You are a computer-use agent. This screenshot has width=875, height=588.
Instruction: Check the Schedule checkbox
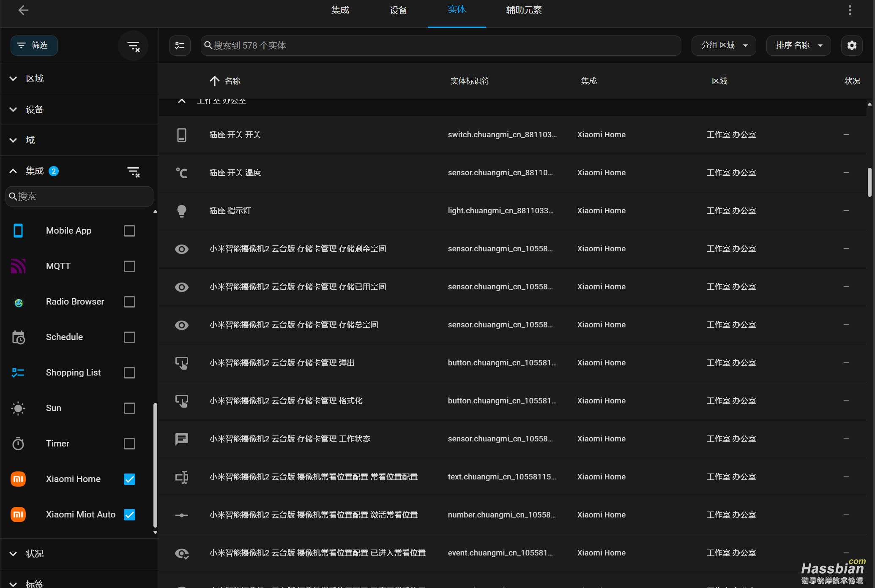click(129, 337)
